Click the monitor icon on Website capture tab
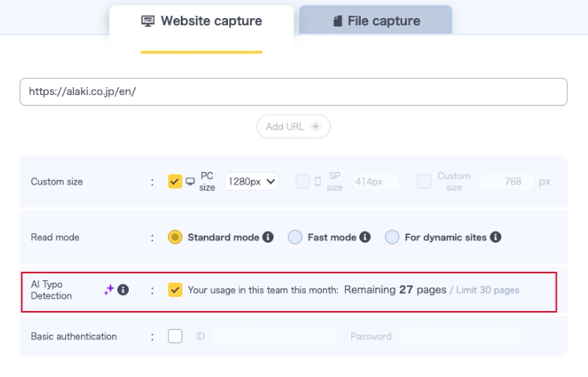The width and height of the screenshot is (588, 377). coord(148,21)
